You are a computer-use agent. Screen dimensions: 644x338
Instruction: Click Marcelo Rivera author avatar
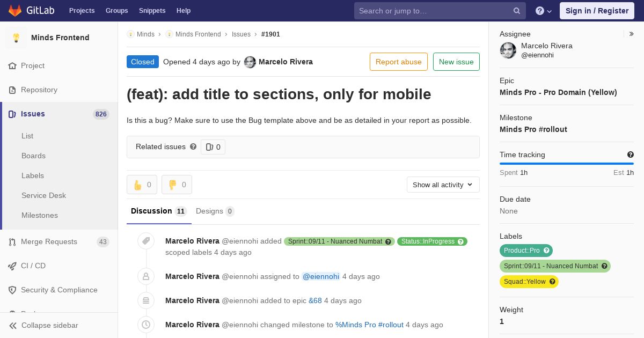coord(250,62)
